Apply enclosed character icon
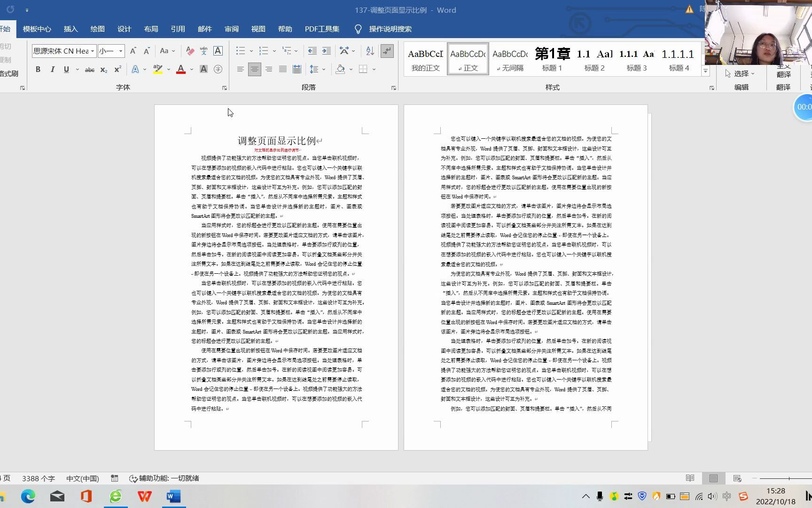The height and width of the screenshot is (508, 812). [218, 69]
